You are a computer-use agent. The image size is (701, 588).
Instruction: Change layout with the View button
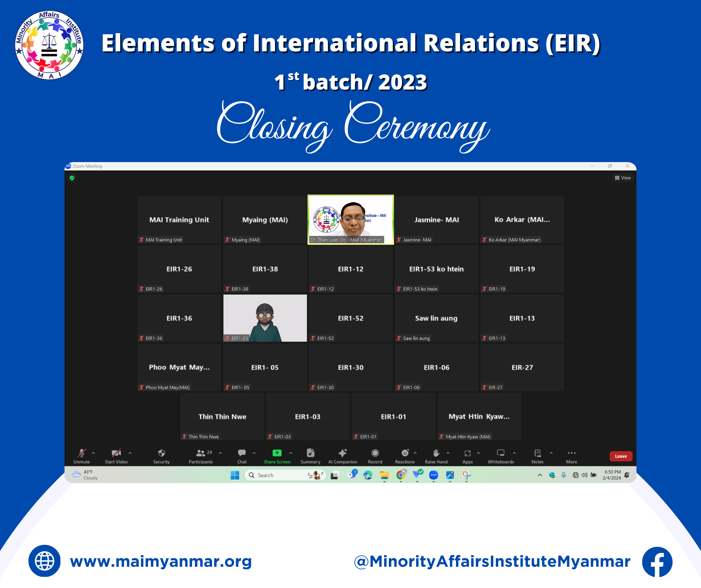(623, 178)
